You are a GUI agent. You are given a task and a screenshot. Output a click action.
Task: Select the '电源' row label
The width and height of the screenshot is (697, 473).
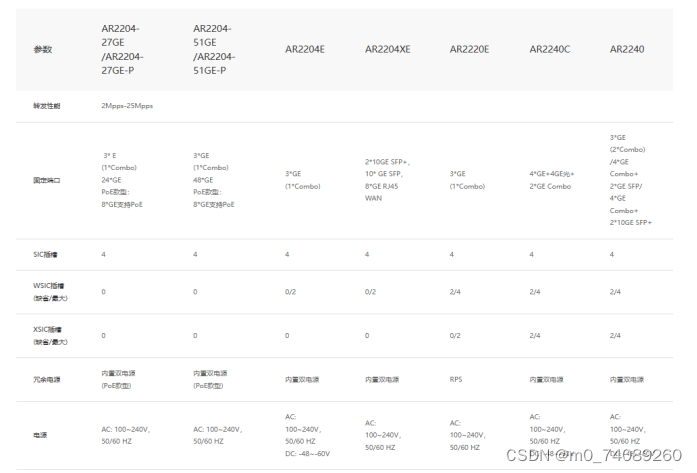pos(40,435)
